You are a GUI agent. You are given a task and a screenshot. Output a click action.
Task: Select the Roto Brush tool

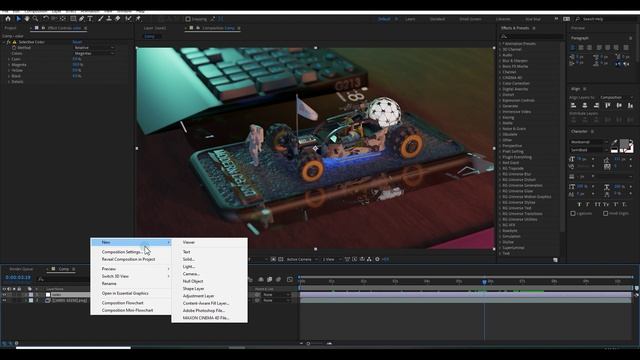click(129, 19)
